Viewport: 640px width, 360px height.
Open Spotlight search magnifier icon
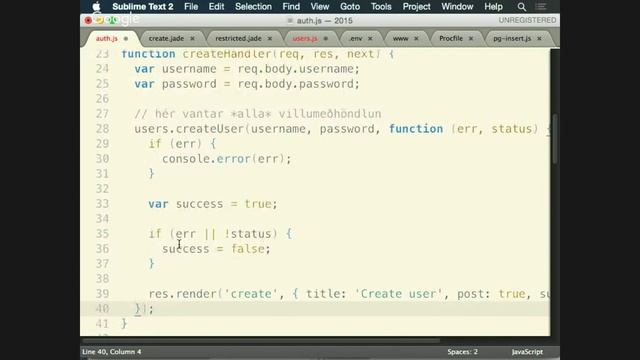522,7
